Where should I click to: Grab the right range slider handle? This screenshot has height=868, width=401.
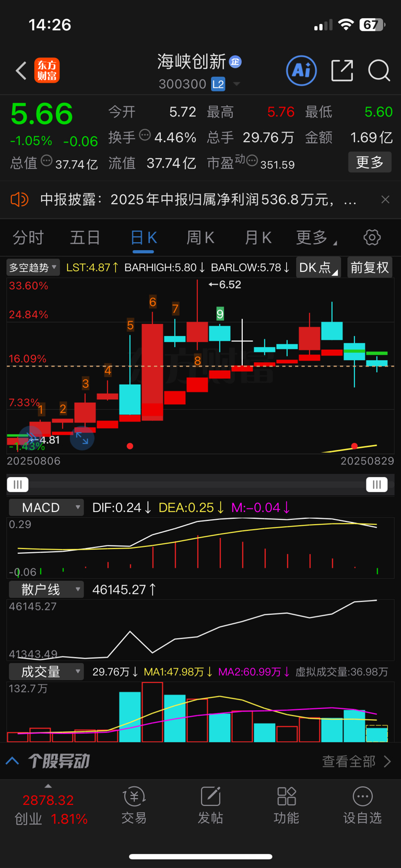click(x=376, y=484)
